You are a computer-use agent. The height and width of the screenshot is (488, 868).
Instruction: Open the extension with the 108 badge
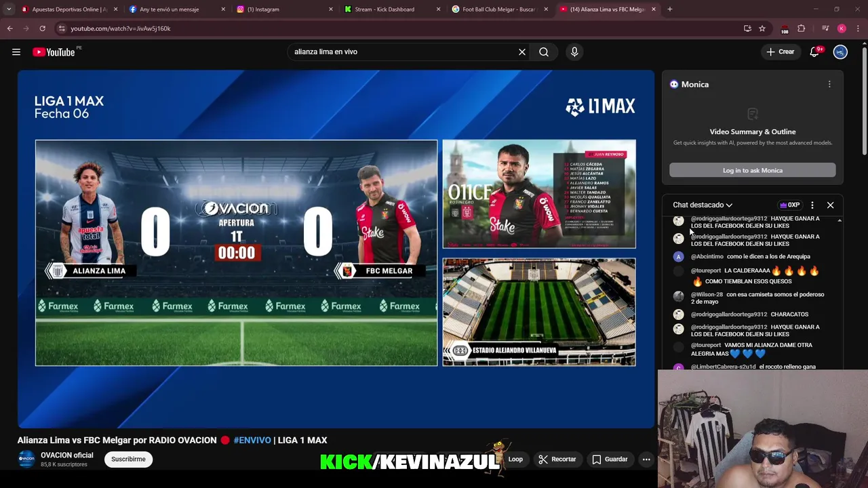coord(785,28)
